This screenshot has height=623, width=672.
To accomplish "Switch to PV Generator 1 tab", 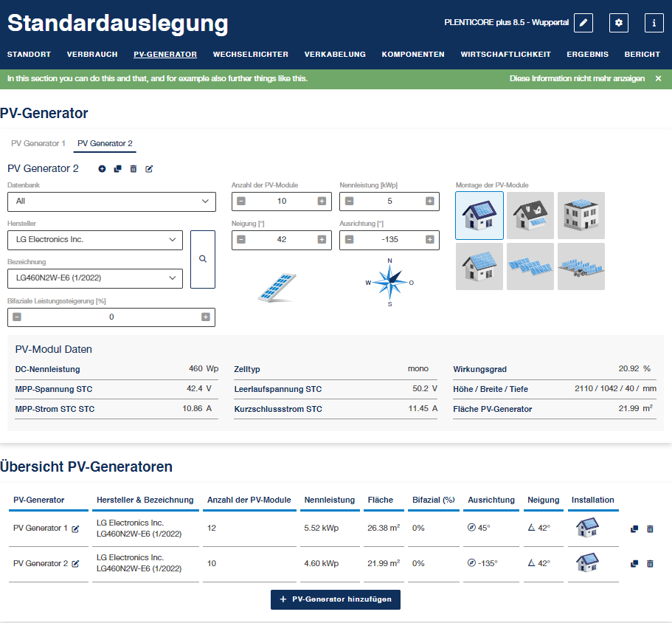I will tap(38, 143).
